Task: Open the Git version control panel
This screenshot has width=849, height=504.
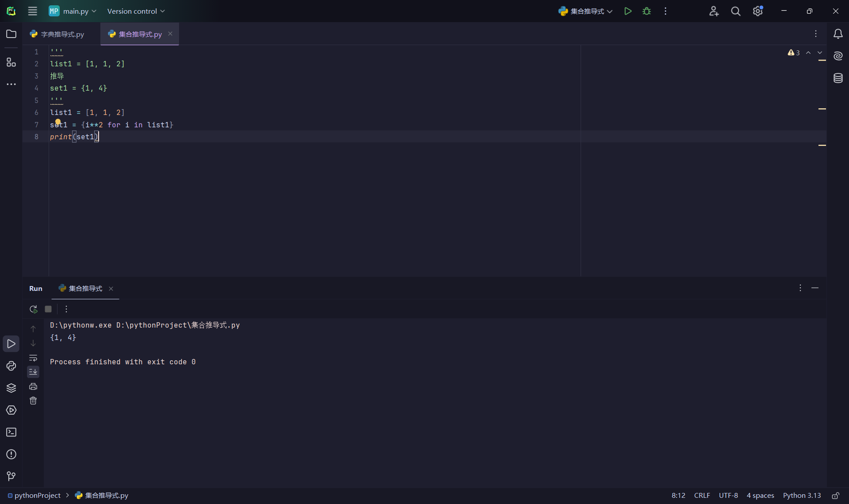Action: point(11,476)
